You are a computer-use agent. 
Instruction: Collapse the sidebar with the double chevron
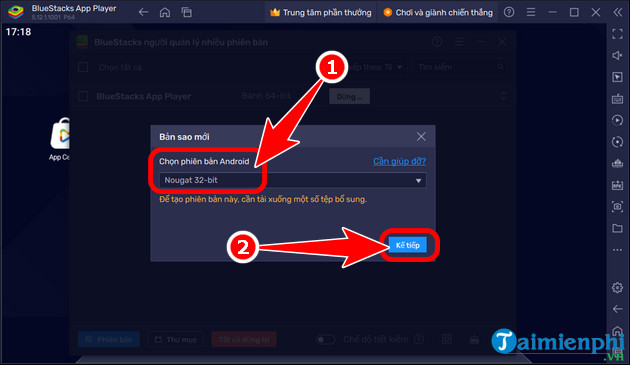pyautogui.click(x=618, y=12)
